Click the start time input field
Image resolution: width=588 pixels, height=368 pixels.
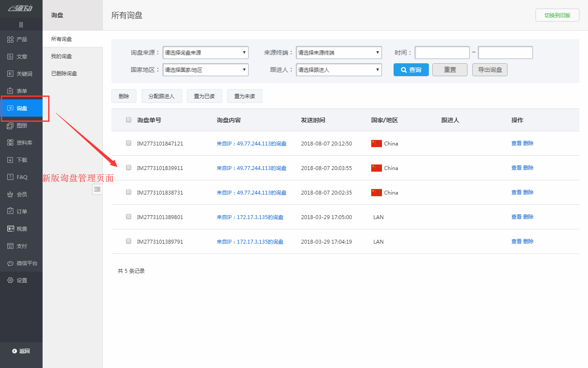pos(442,52)
